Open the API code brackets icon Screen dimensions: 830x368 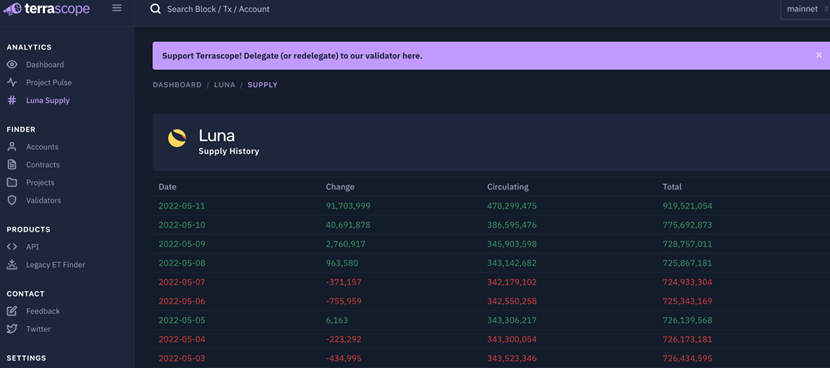[12, 247]
